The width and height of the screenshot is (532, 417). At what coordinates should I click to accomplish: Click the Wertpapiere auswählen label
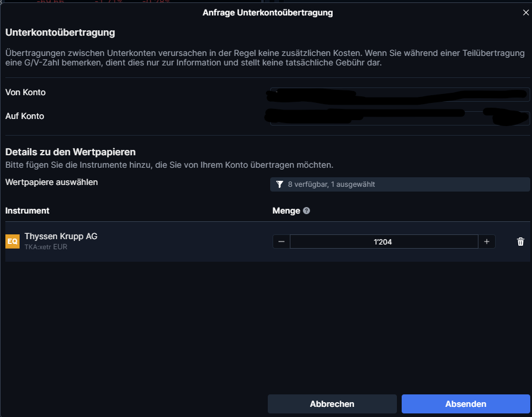pos(52,182)
